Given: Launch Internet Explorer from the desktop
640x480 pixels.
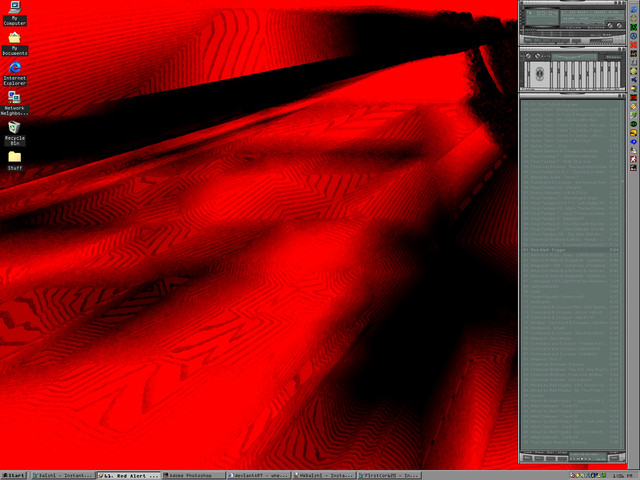Looking at the screenshot, I should pos(15,73).
